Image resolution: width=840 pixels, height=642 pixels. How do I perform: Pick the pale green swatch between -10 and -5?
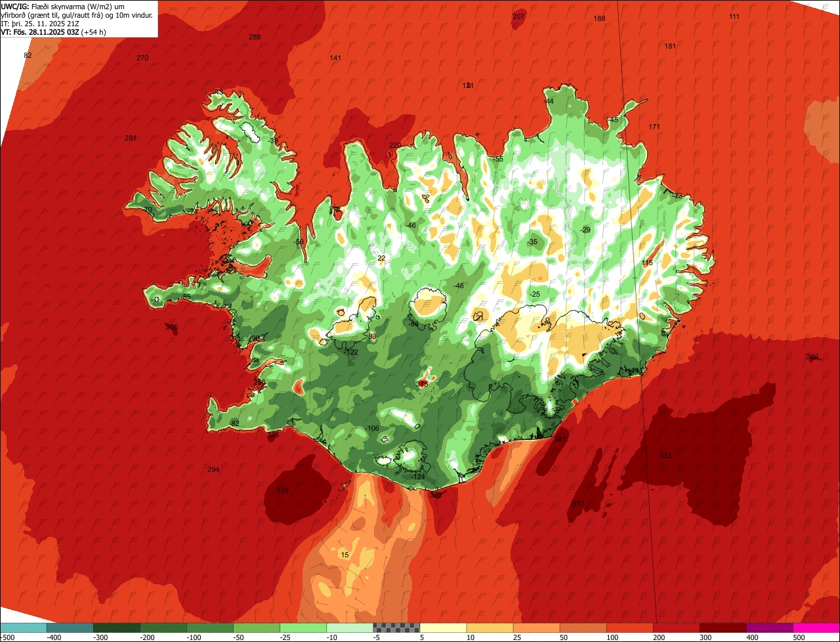click(x=350, y=628)
